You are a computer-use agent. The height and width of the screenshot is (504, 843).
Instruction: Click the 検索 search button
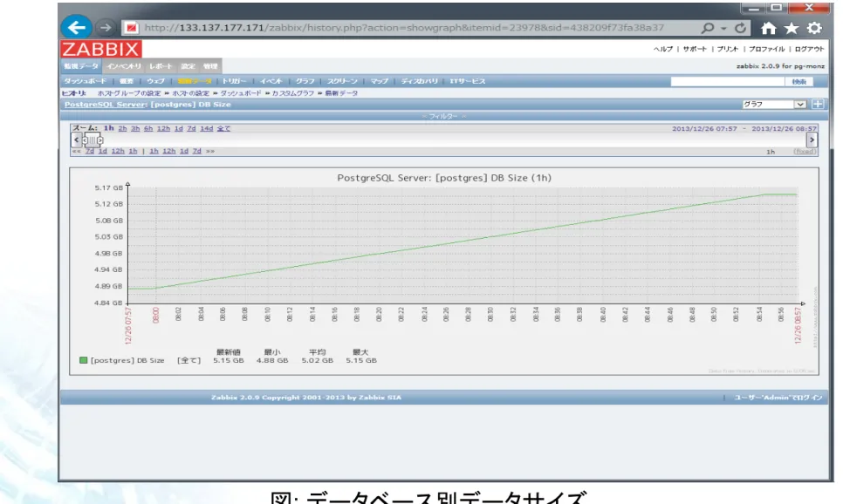(799, 82)
